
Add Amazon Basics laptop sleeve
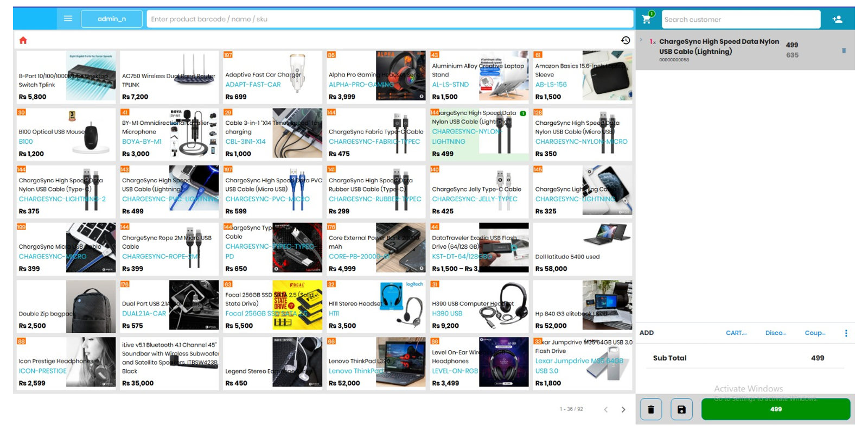pyautogui.click(x=583, y=76)
